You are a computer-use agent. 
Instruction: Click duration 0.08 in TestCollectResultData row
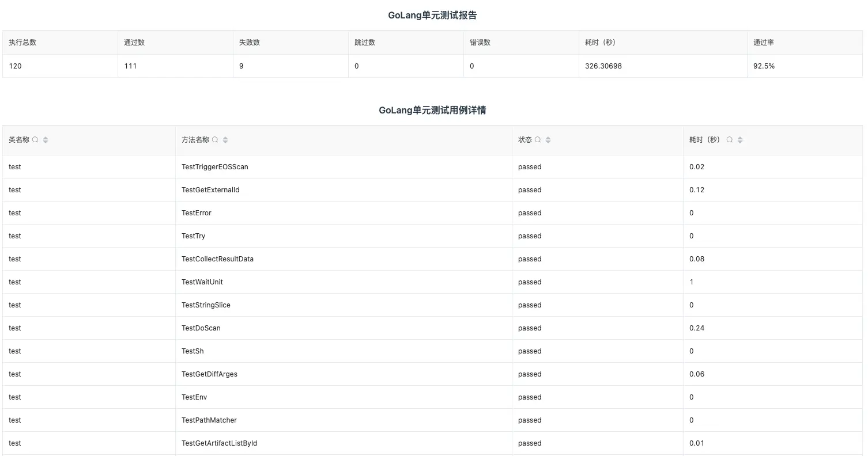[697, 259]
